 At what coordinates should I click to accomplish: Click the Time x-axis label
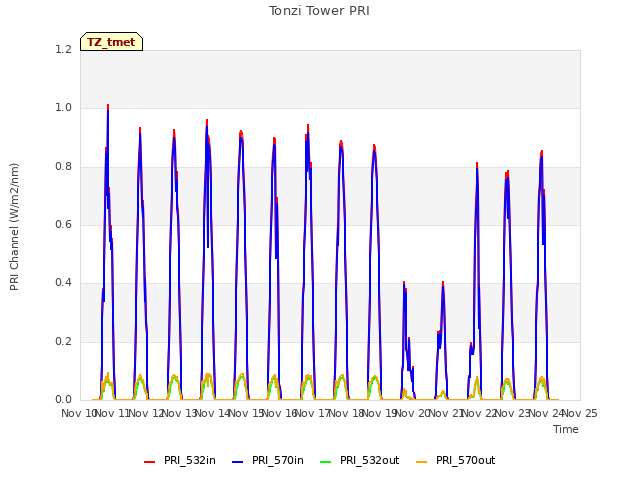coord(566,429)
